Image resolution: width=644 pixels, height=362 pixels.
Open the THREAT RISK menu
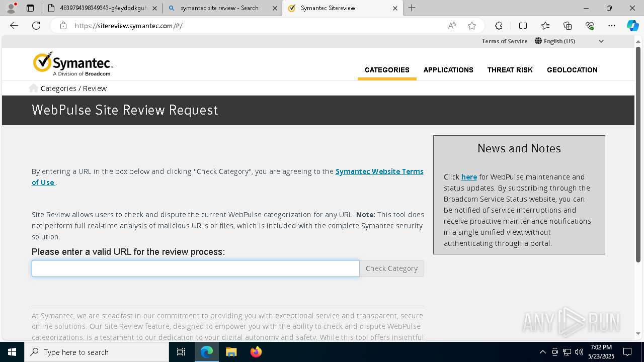[x=510, y=70]
